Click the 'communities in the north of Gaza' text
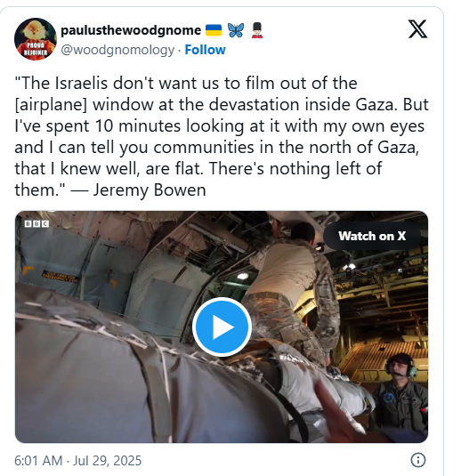 coord(286,148)
